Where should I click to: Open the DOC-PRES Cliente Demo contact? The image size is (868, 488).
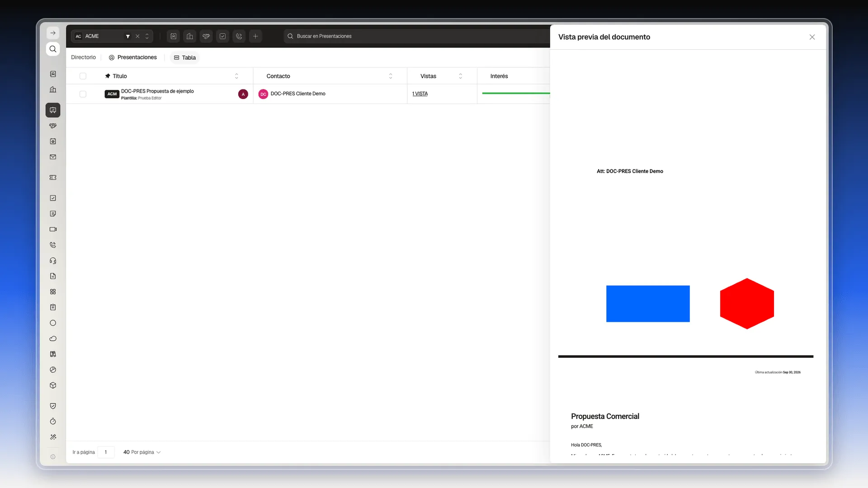(298, 94)
